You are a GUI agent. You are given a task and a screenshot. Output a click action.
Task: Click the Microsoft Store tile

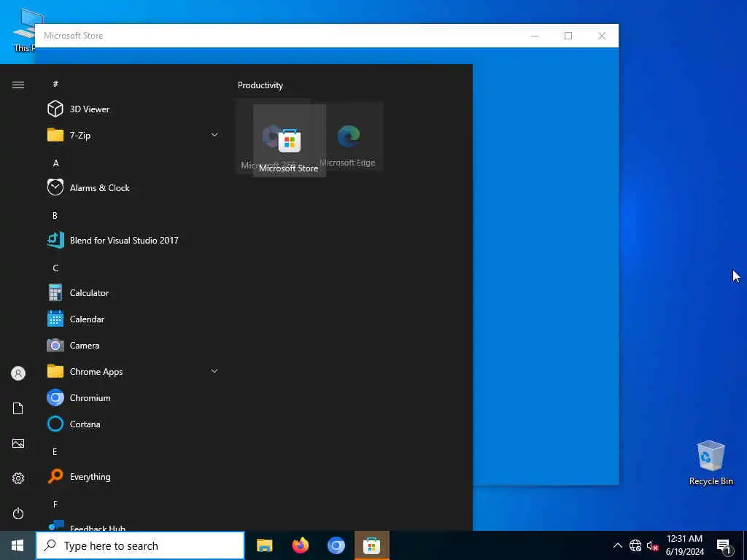tap(290, 141)
